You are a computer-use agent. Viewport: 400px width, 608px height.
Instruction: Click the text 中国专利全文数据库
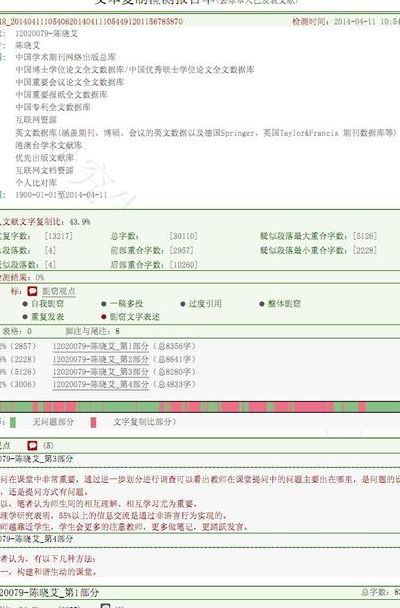[x=53, y=107]
